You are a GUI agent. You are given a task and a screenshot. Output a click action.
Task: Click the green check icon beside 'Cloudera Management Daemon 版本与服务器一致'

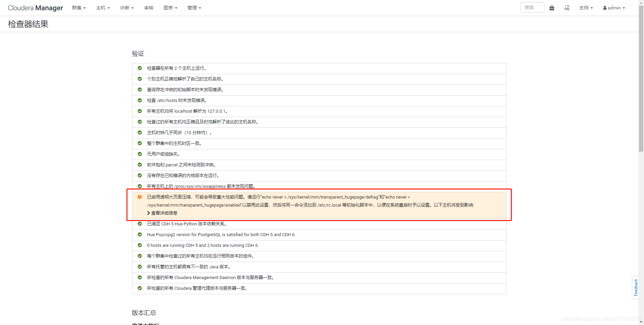click(x=140, y=277)
